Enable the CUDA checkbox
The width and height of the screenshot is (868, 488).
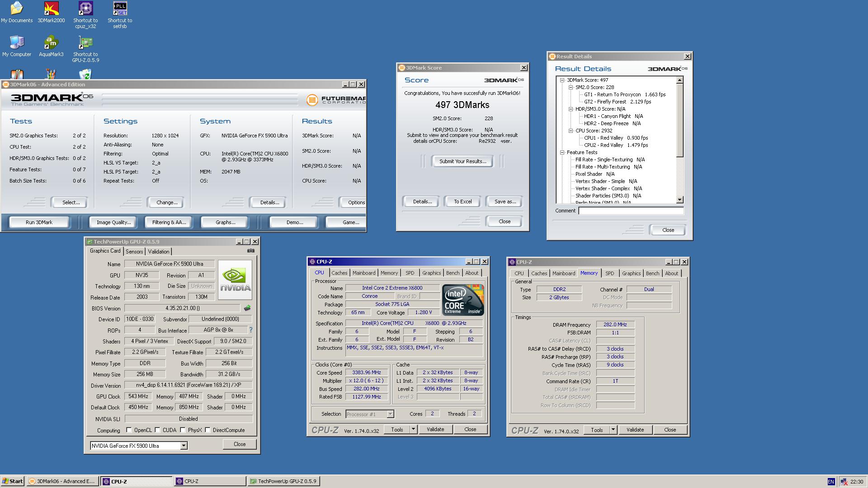[x=158, y=430]
